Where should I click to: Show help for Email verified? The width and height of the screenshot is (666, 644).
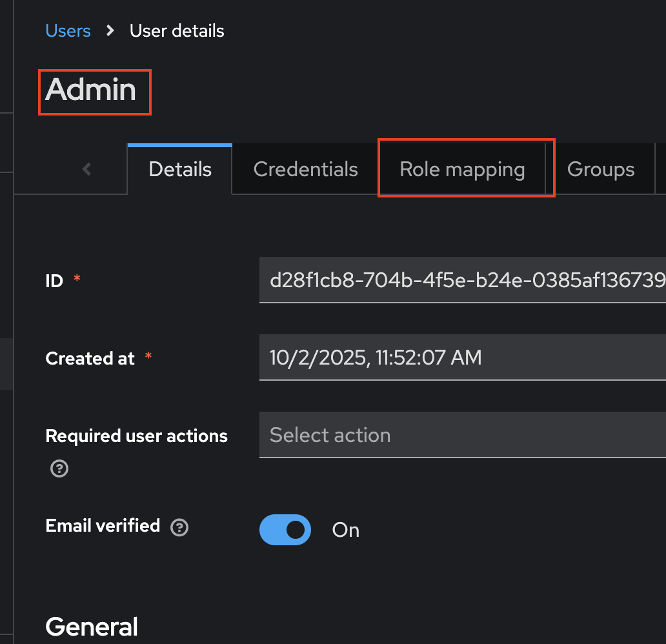pyautogui.click(x=179, y=528)
